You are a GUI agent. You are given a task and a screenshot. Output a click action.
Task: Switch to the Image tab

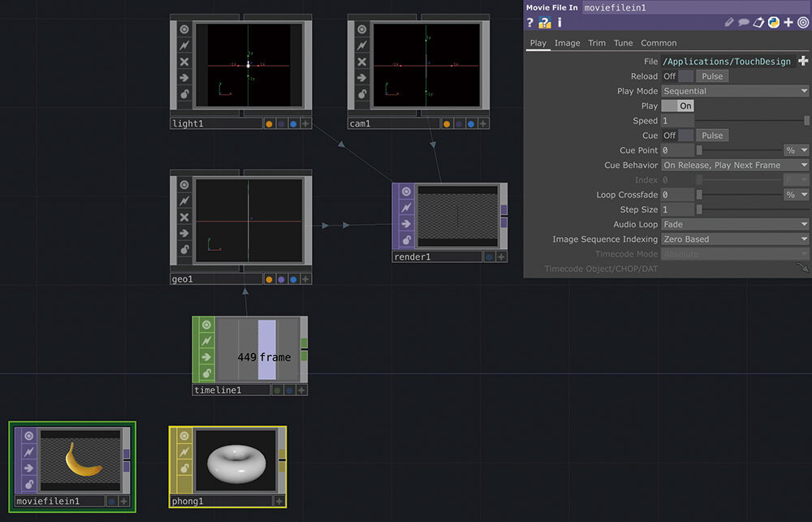pyautogui.click(x=566, y=43)
